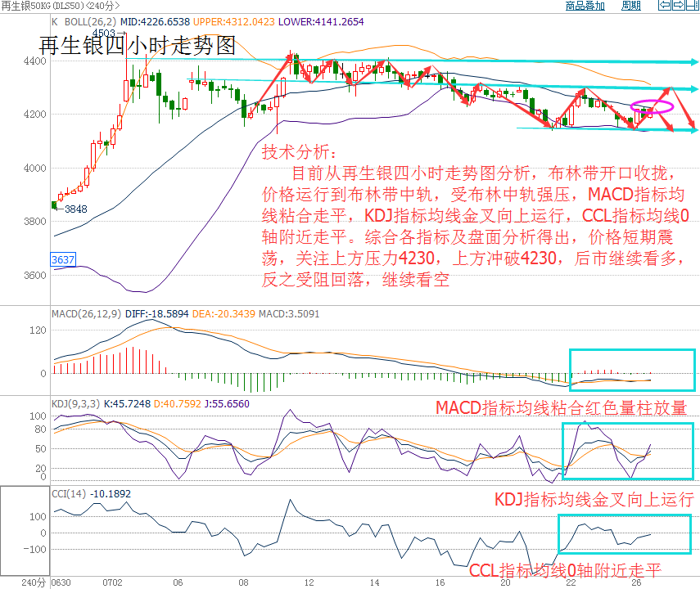
Task: Click the split-panel layout icon
Action: (x=693, y=7)
